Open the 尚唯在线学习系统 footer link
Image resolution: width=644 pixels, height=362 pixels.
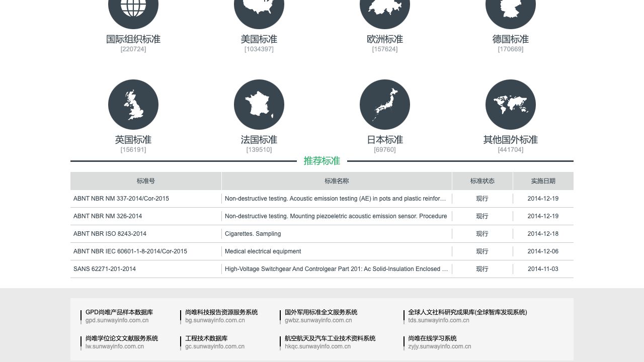[432, 338]
